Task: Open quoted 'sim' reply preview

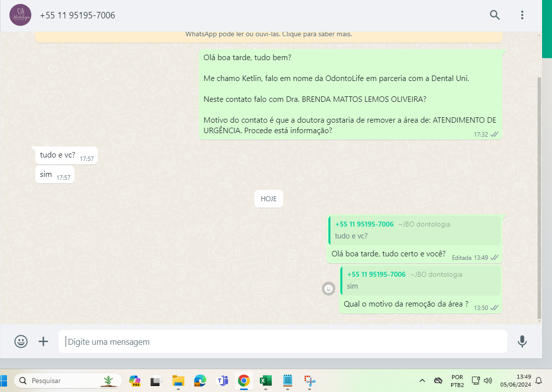Action: pos(420,280)
